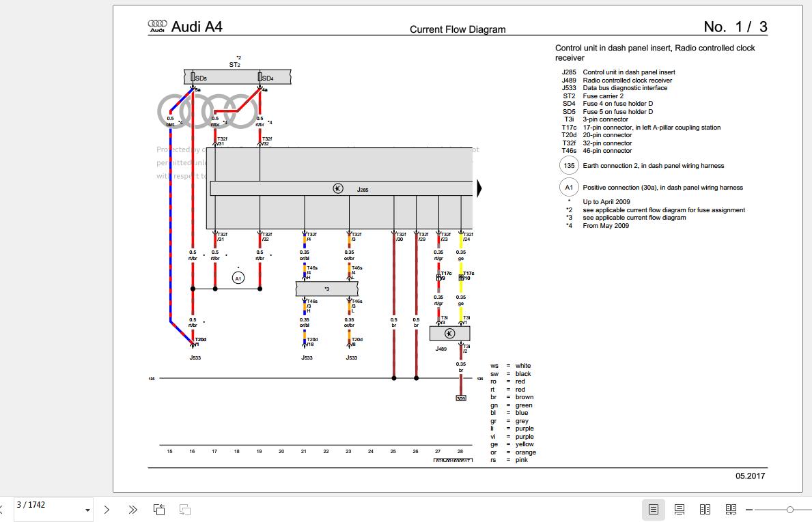This screenshot has height=522, width=812.
Task: Click the greyed-out icon beside the rotate icon
Action: click(x=185, y=510)
